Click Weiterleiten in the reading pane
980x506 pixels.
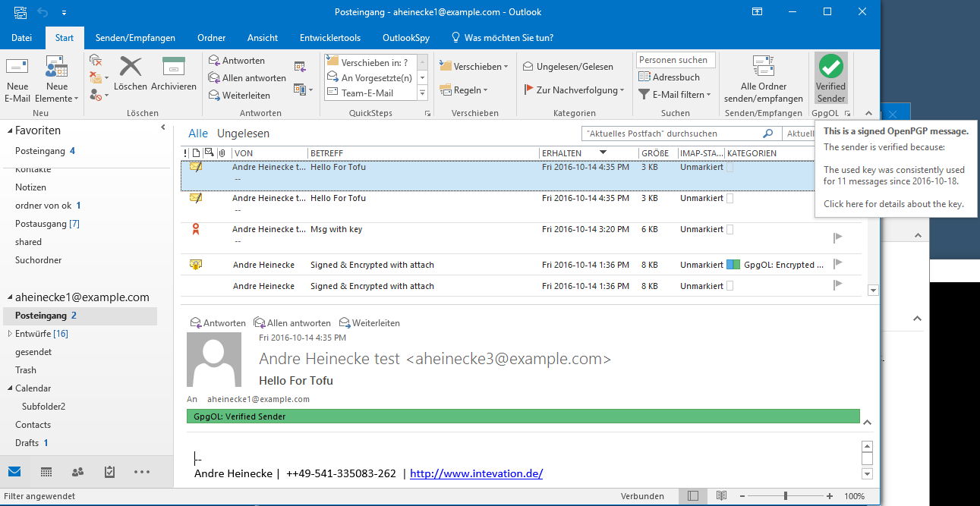pos(370,323)
